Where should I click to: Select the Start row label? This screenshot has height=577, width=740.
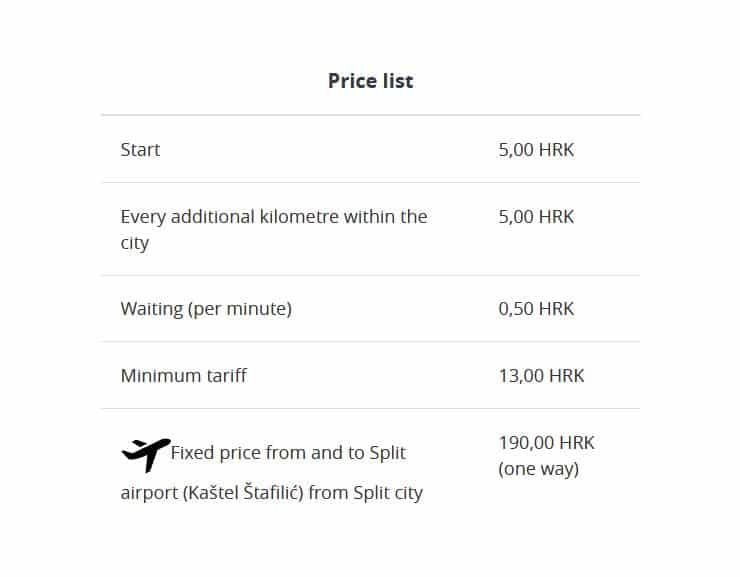pos(140,150)
